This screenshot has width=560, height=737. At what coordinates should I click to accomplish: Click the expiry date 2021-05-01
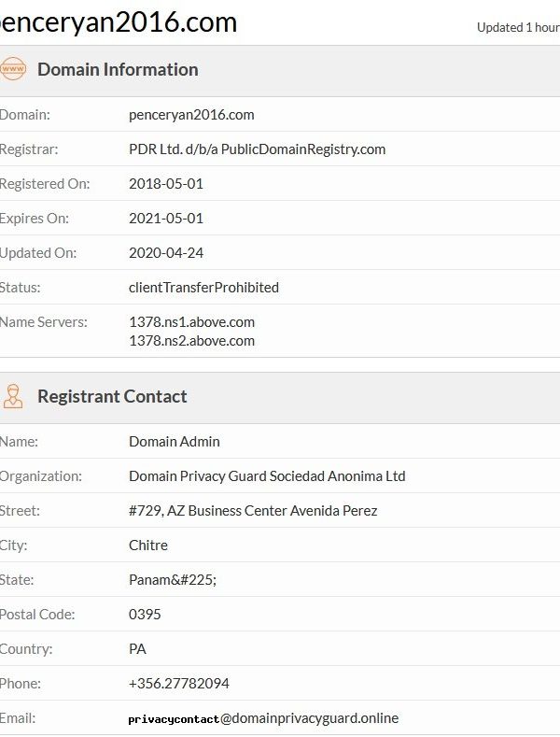point(165,219)
